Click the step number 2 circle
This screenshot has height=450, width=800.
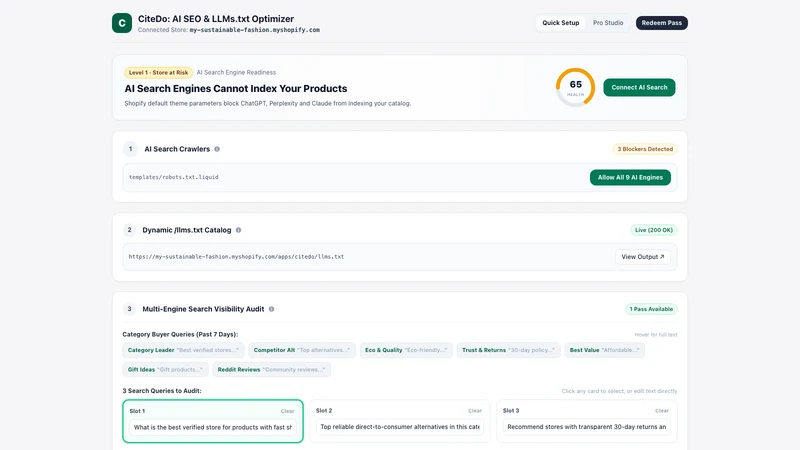point(130,230)
